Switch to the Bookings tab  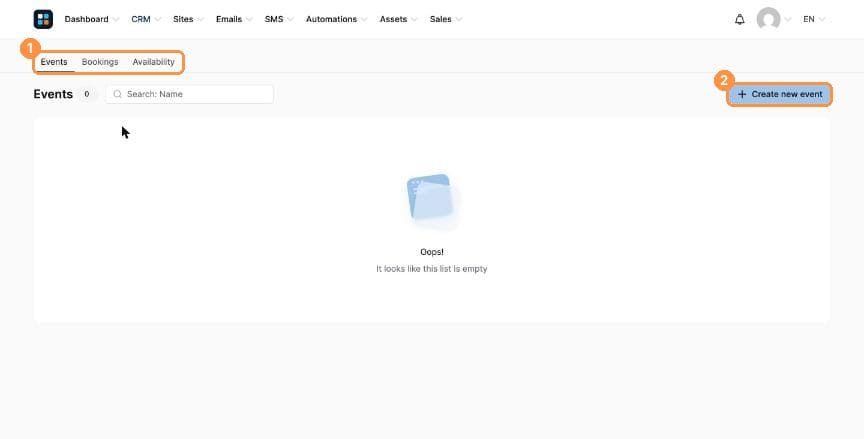pos(100,62)
